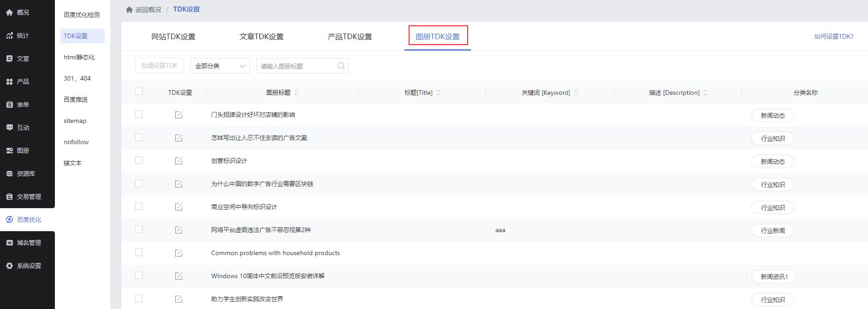Click the 百度优化 icon in sidebar

[x=9, y=220]
